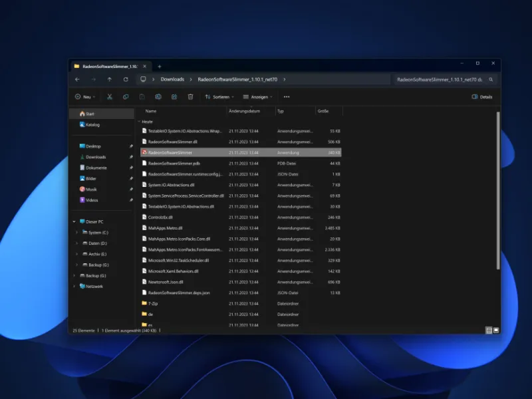This screenshot has width=532, height=399.
Task: Refresh the current folder view
Action: (x=126, y=79)
